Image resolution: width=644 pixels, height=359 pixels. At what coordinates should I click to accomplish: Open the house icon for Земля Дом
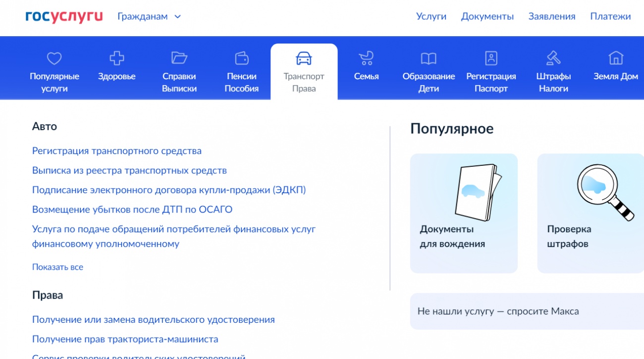tap(616, 59)
